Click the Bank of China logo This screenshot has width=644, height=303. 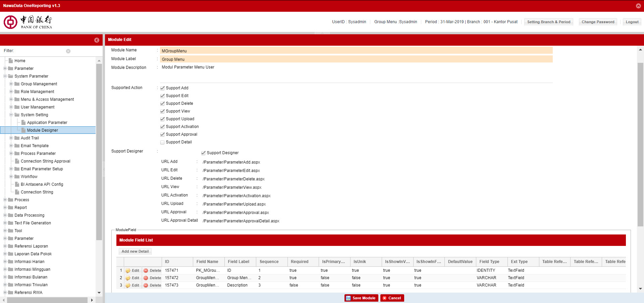click(x=28, y=22)
